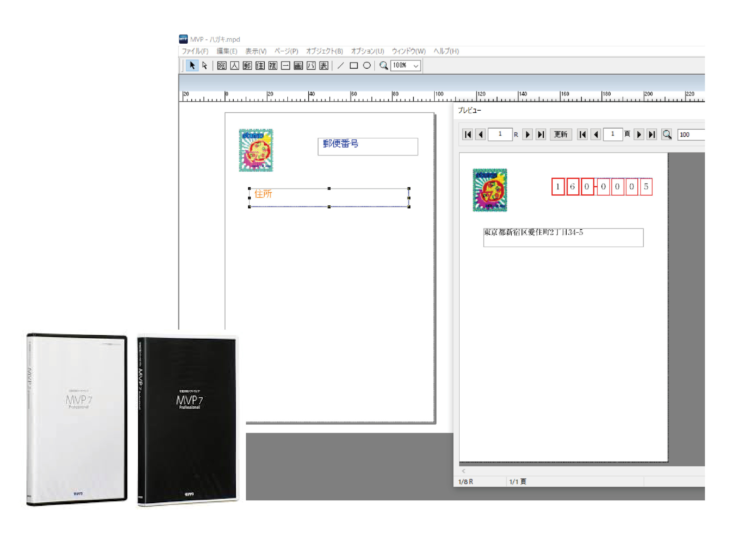756x535 pixels.
Task: Click the 郵 postal code object tool
Action: tap(247, 66)
